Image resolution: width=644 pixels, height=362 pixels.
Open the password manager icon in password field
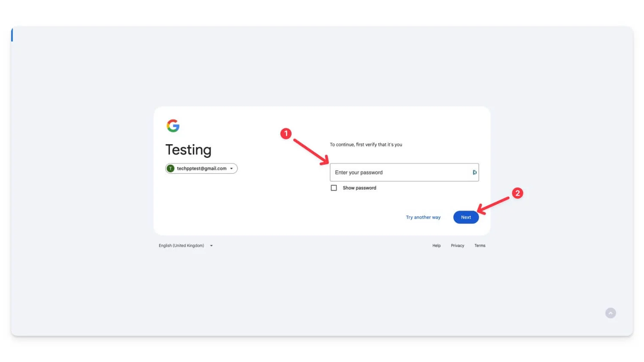(x=474, y=172)
